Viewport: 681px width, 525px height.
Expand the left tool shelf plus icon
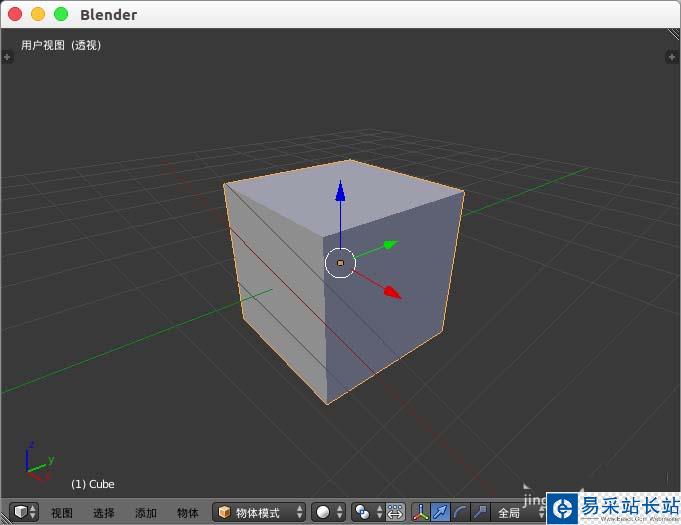(7, 57)
